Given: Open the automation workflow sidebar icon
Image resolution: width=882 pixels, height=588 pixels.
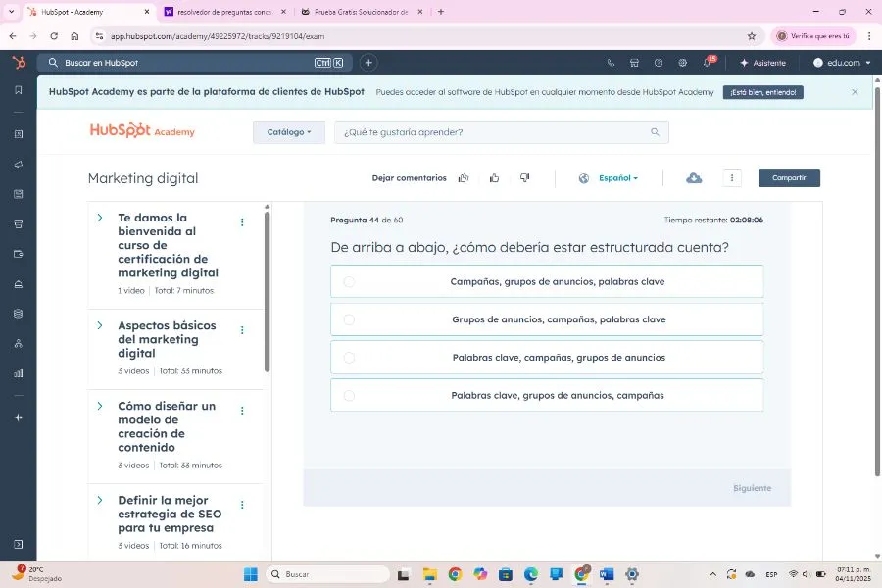Looking at the screenshot, I should pos(18,343).
